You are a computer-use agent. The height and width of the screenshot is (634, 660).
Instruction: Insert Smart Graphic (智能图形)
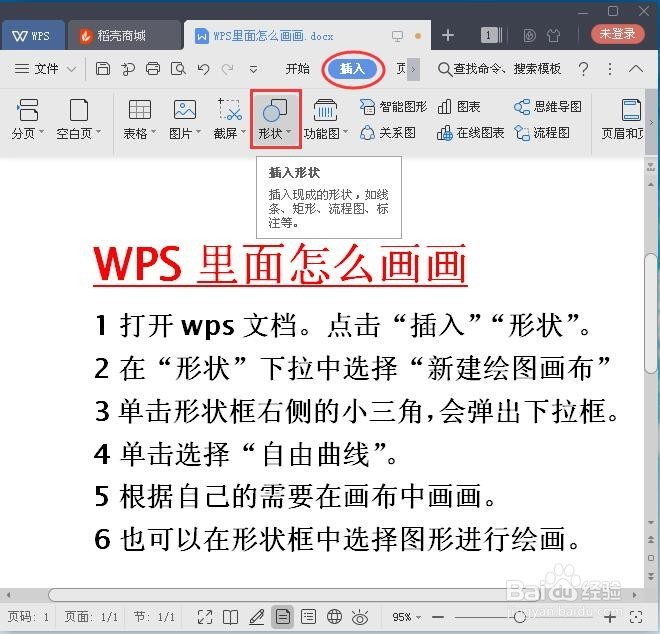(x=393, y=107)
